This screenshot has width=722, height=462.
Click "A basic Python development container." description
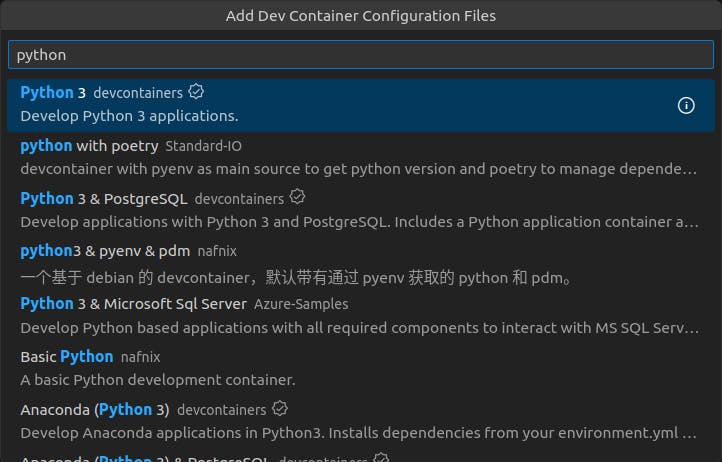pyautogui.click(x=158, y=380)
